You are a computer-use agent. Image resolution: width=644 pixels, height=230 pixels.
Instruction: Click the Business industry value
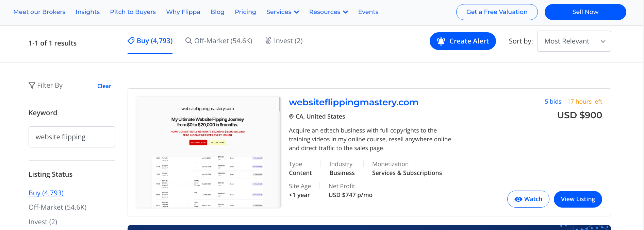(342, 173)
